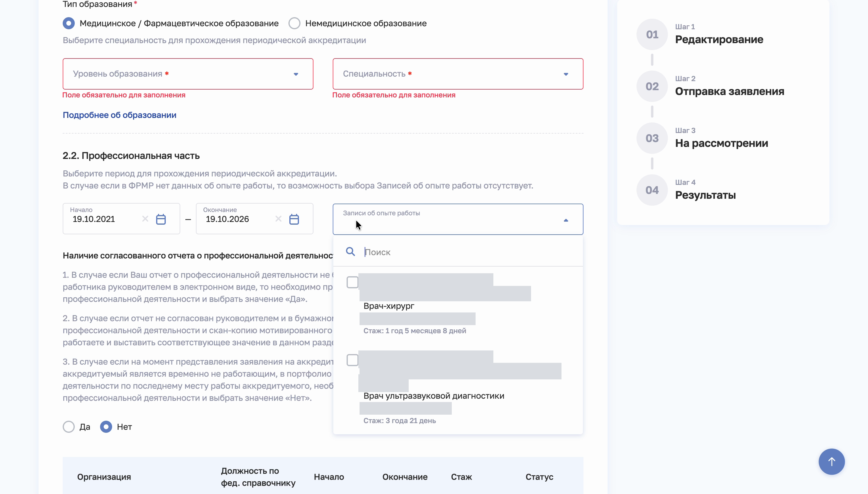The image size is (868, 494).
Task: Open the Уровень образования dropdown
Action: click(188, 74)
